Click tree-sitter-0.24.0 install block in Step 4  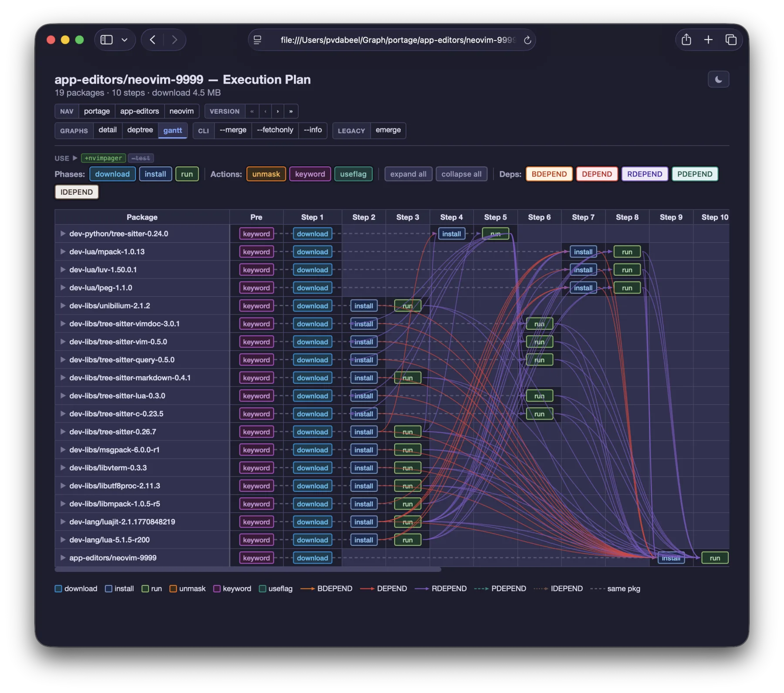(x=451, y=234)
